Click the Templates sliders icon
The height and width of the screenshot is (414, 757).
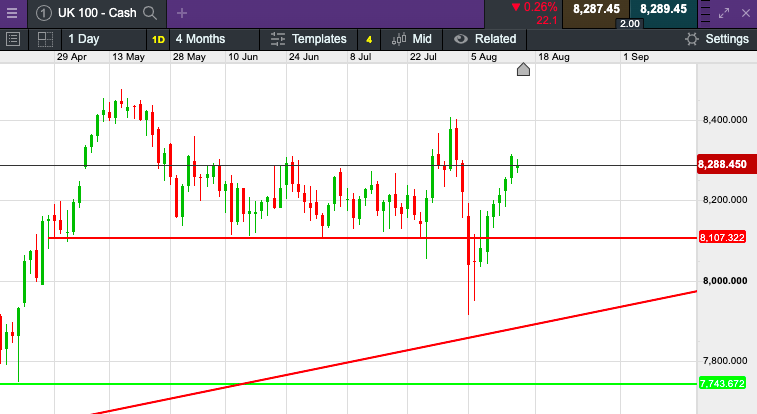coord(278,39)
